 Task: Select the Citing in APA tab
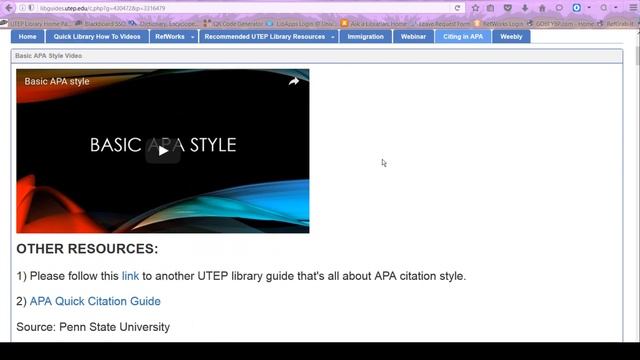point(463,37)
